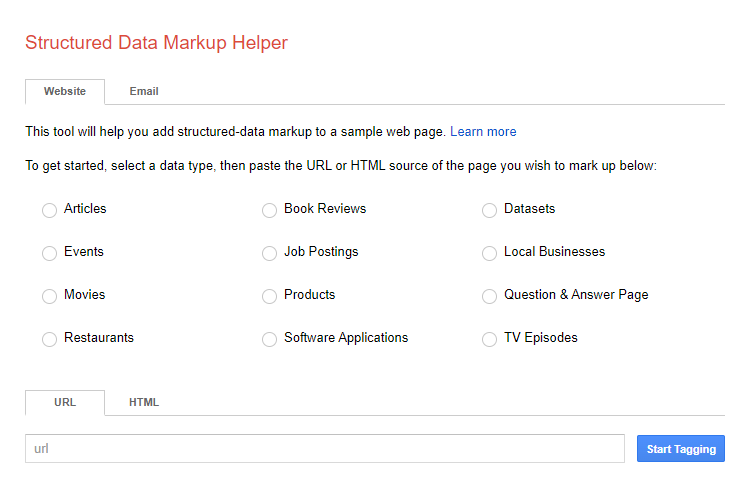Viewport: 751px width, 500px height.
Task: Pick the Restaurants radio button
Action: 49,339
